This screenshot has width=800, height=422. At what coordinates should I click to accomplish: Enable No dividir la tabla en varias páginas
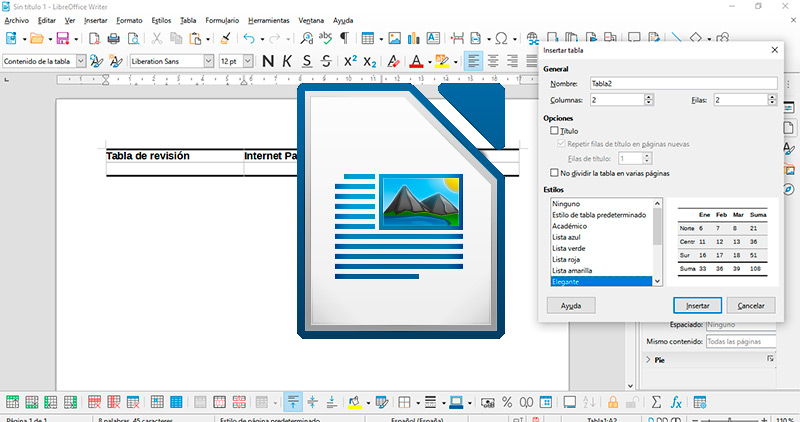(x=555, y=173)
